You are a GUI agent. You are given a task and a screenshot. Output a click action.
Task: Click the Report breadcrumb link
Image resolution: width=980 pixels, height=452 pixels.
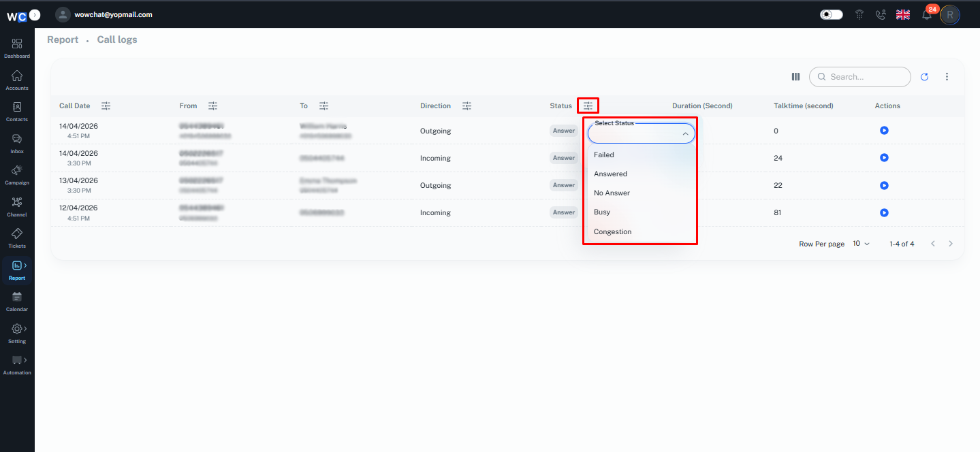(63, 39)
